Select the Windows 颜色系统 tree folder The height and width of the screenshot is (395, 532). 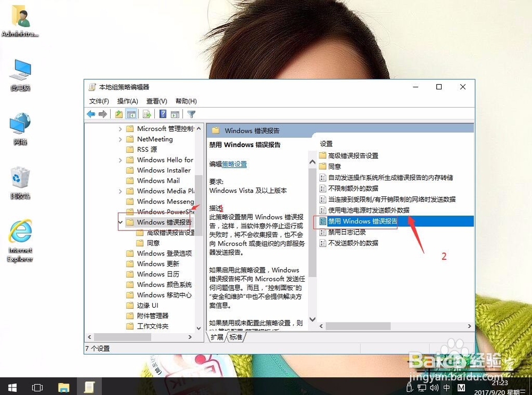159,285
